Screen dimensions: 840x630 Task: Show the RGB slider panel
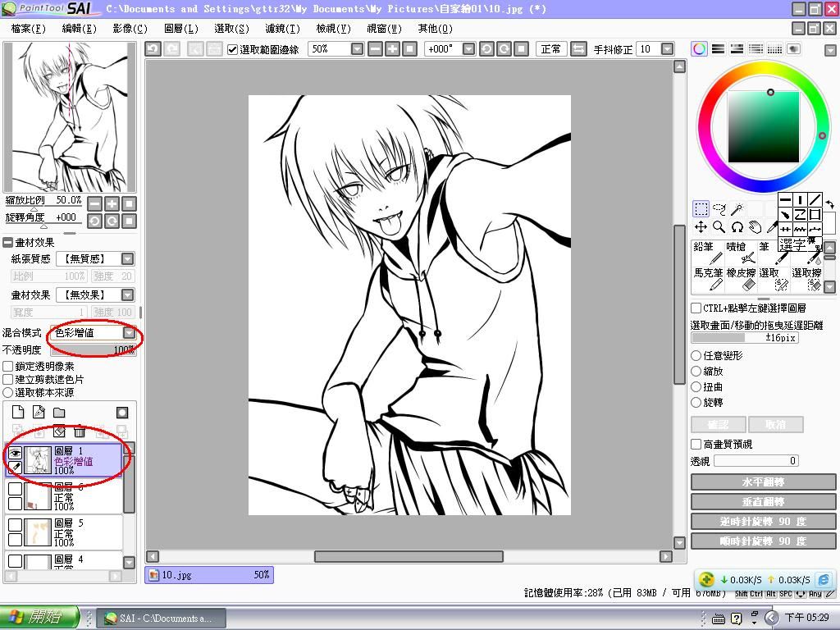tap(718, 49)
